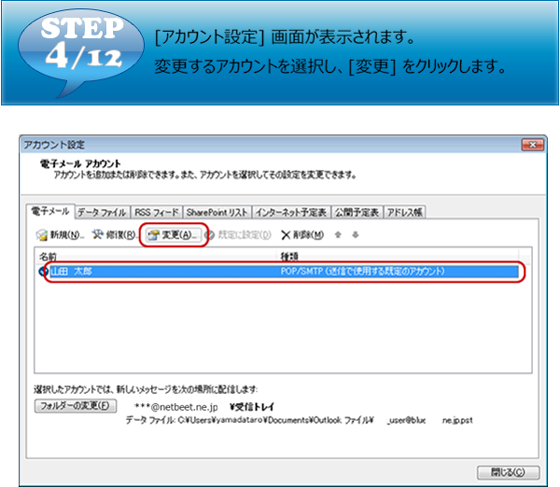
Task: Open the アドレス帳 tab
Action: tap(405, 212)
